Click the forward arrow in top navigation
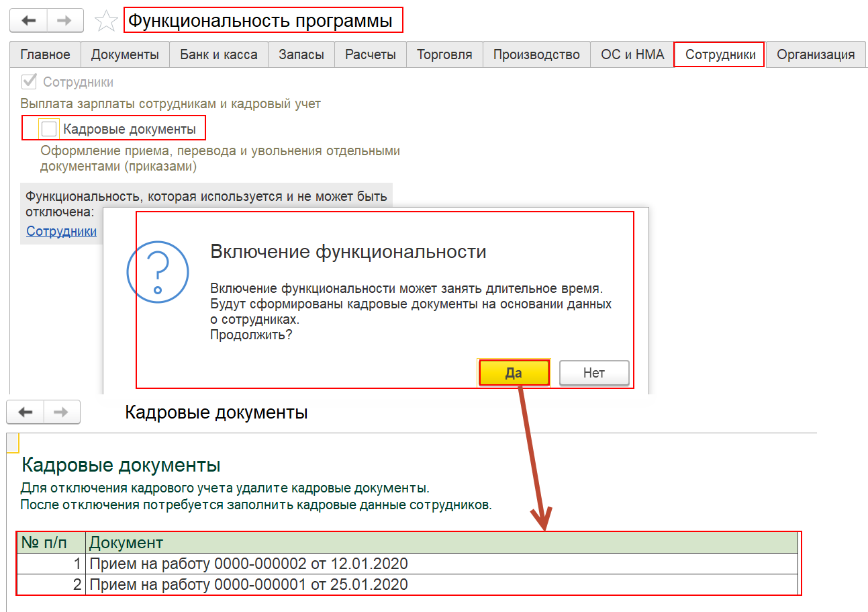Viewport: 868px width, 612px height. (65, 20)
